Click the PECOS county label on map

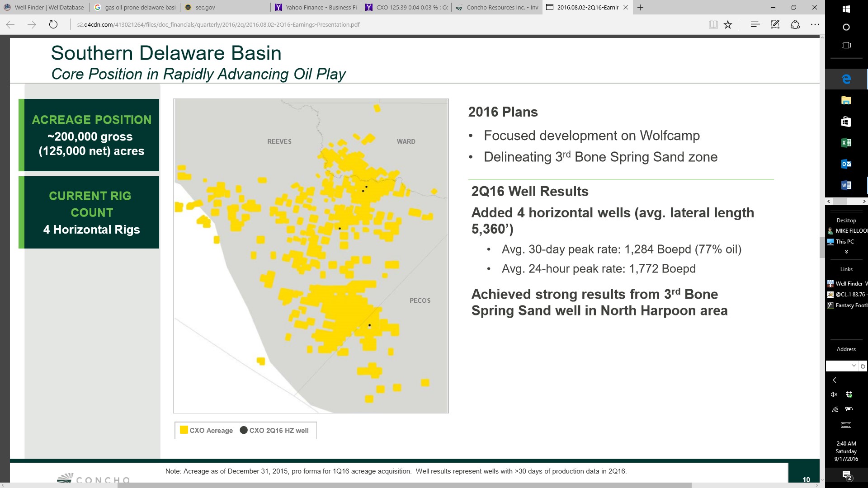[420, 300]
